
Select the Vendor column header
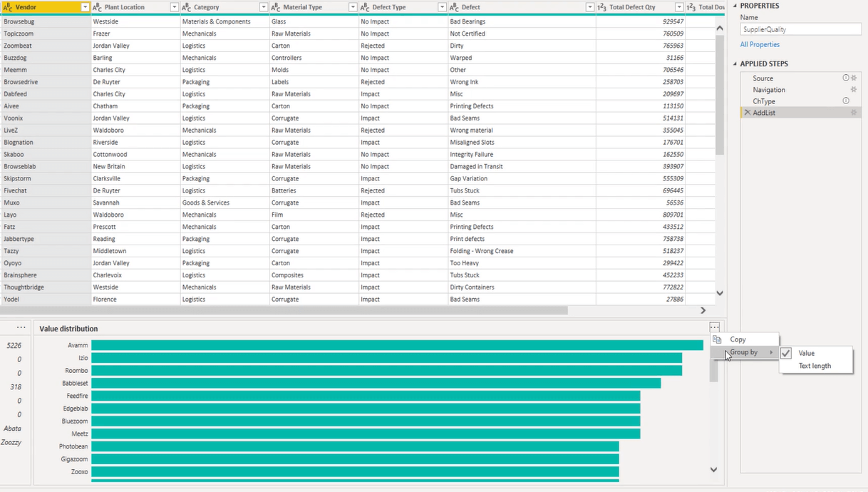46,7
